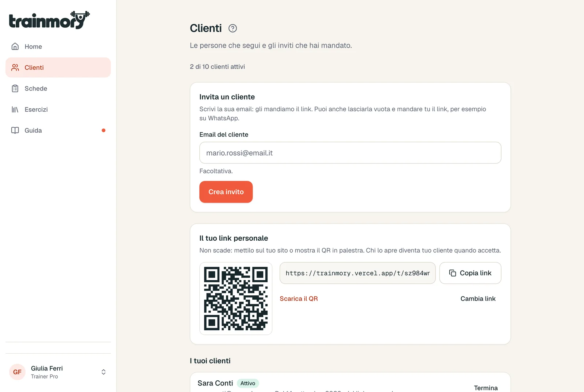This screenshot has height=392, width=584.
Task: Click the Trainer Pro plan label
Action: 45,377
